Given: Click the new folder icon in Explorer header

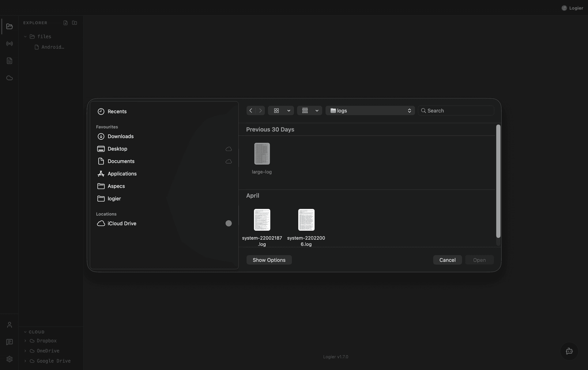Looking at the screenshot, I should (74, 23).
